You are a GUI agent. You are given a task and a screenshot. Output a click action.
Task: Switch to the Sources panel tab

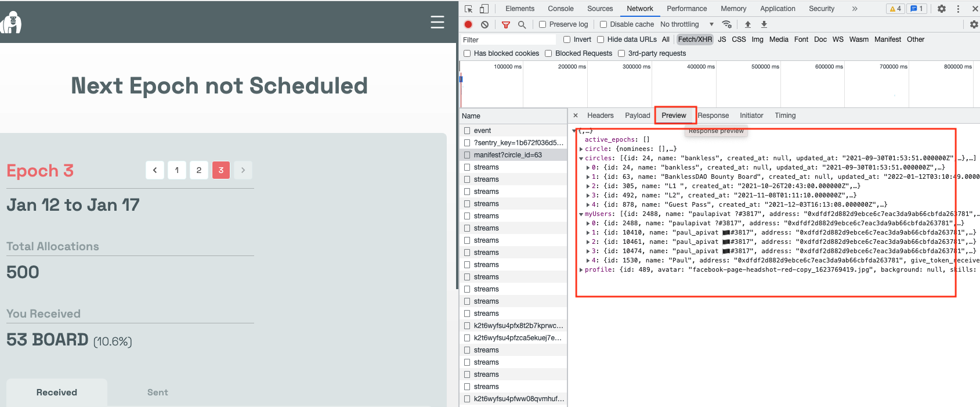pos(600,9)
